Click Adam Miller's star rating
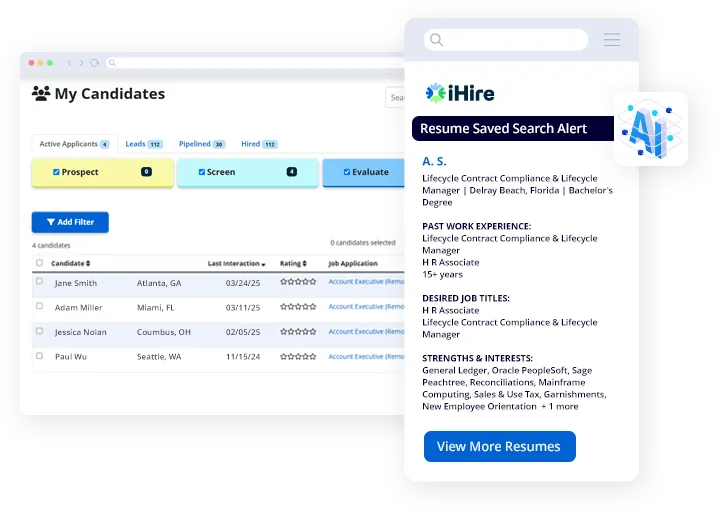Screen dimensions: 717x512 tap(298, 306)
